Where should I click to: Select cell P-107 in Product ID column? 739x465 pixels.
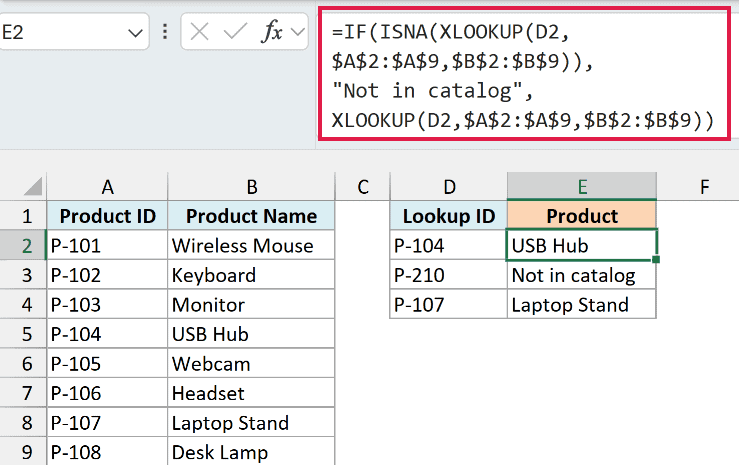107,423
